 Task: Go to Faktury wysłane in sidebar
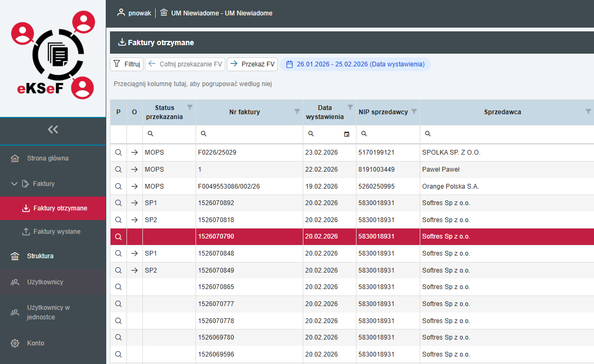(56, 232)
